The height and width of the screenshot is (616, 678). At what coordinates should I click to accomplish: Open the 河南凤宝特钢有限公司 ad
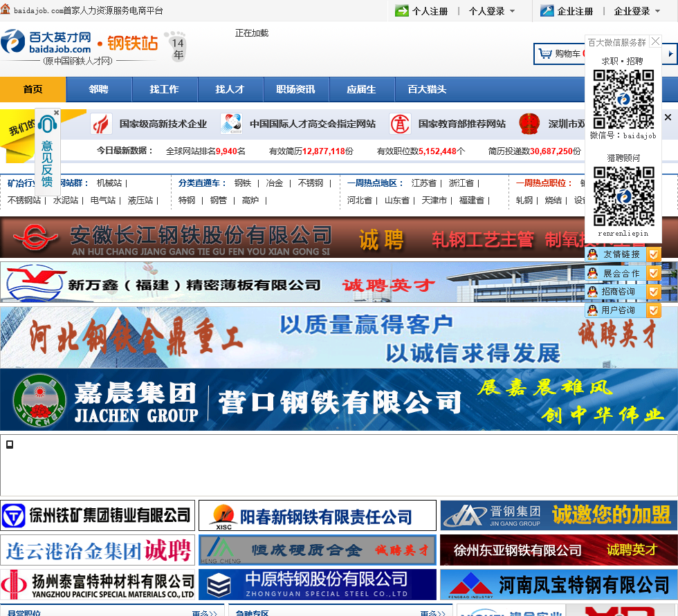coord(559,584)
